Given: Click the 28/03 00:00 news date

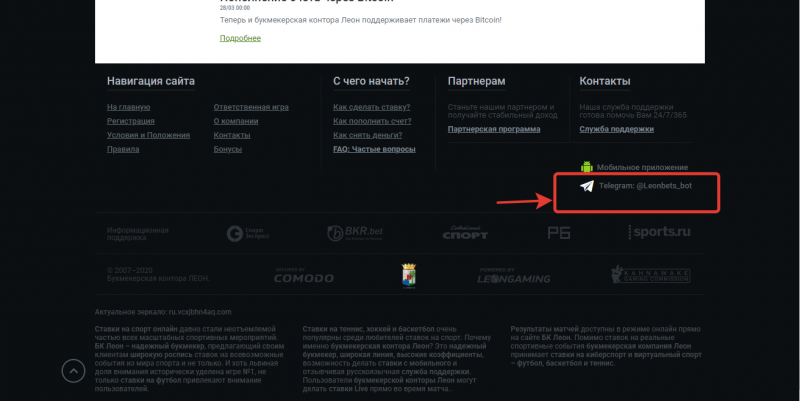Looking at the screenshot, I should click(235, 8).
